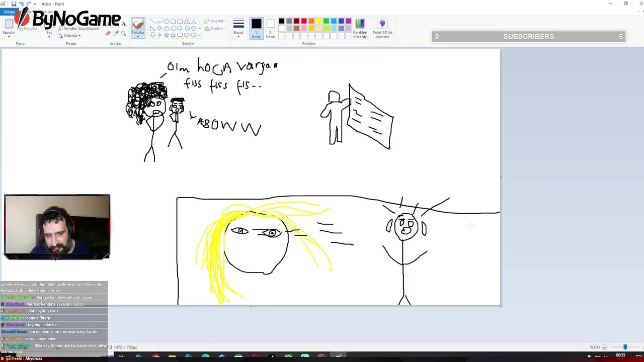Open the Doldur fill dropdown
644x362 pixels.
pos(214,28)
